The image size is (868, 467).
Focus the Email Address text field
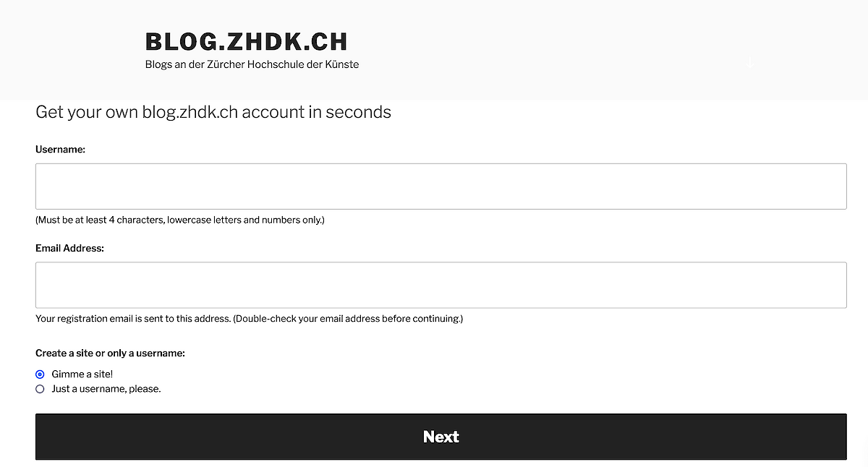click(441, 285)
